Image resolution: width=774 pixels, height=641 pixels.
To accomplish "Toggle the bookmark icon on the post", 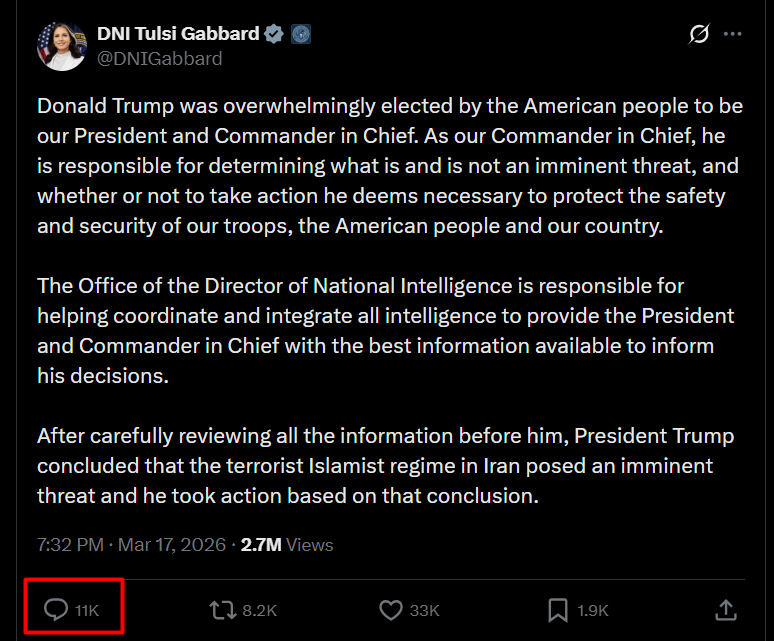I will [558, 609].
